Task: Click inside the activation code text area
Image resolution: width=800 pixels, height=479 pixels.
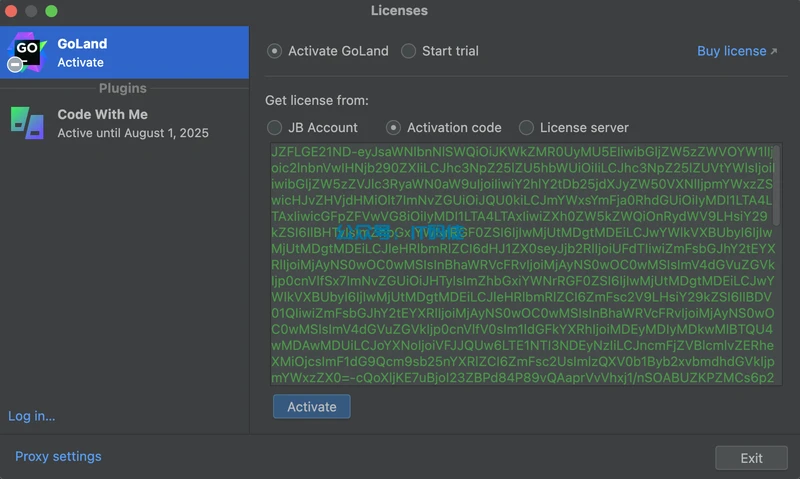Action: pos(520,265)
